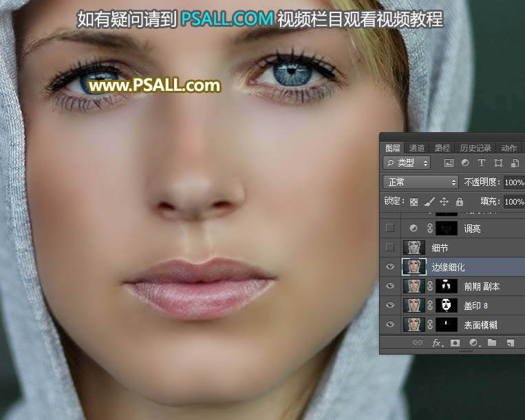Image resolution: width=525 pixels, height=420 pixels.
Task: Switch to the 通道 tab
Action: pos(417,147)
